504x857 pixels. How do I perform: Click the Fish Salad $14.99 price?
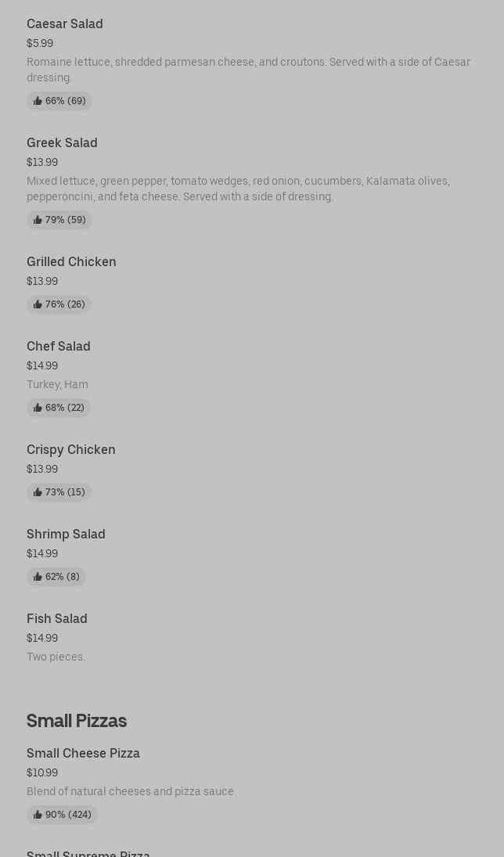[x=42, y=638]
